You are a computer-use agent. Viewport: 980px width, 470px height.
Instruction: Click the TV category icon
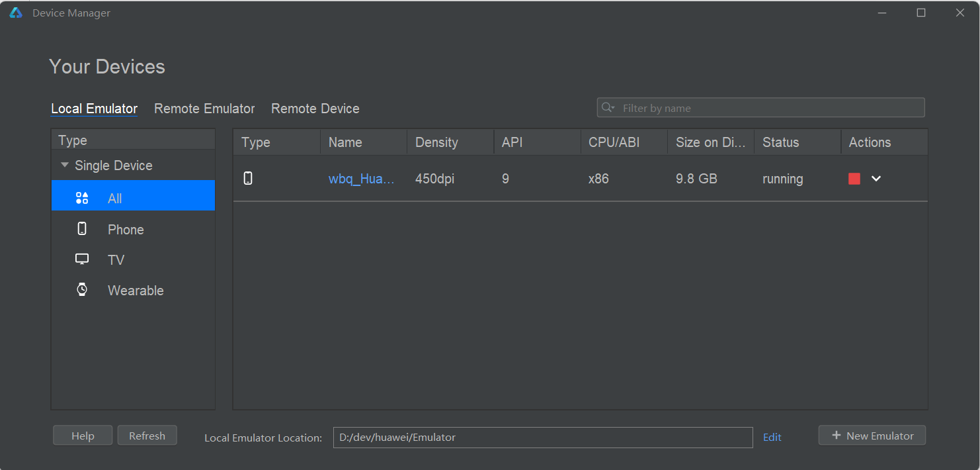tap(82, 259)
